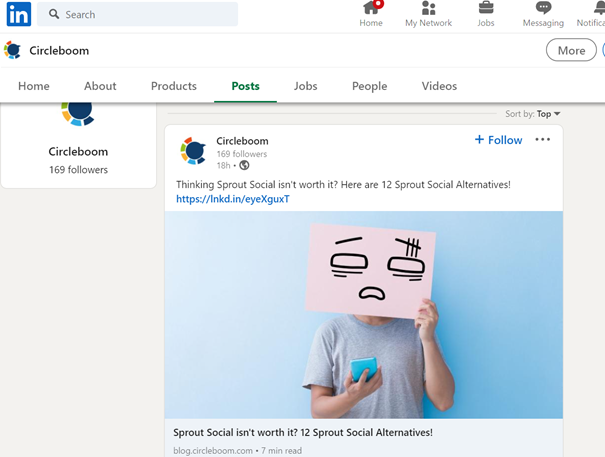The image size is (605, 457).
Task: Switch to the company Jobs tab
Action: coord(306,86)
